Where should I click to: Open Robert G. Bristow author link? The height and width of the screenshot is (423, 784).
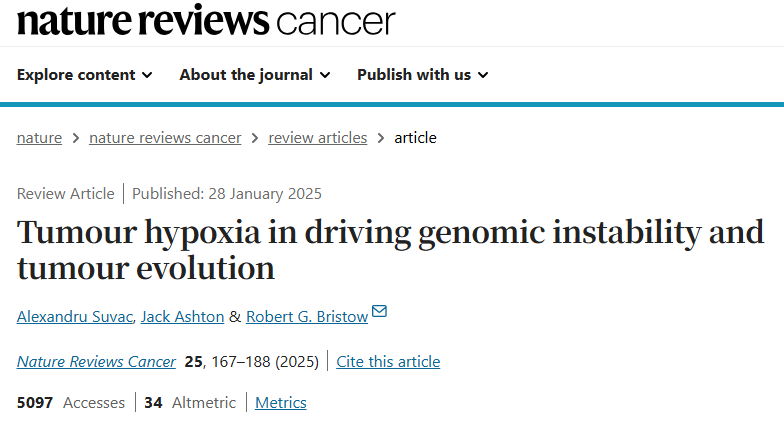pos(307,316)
